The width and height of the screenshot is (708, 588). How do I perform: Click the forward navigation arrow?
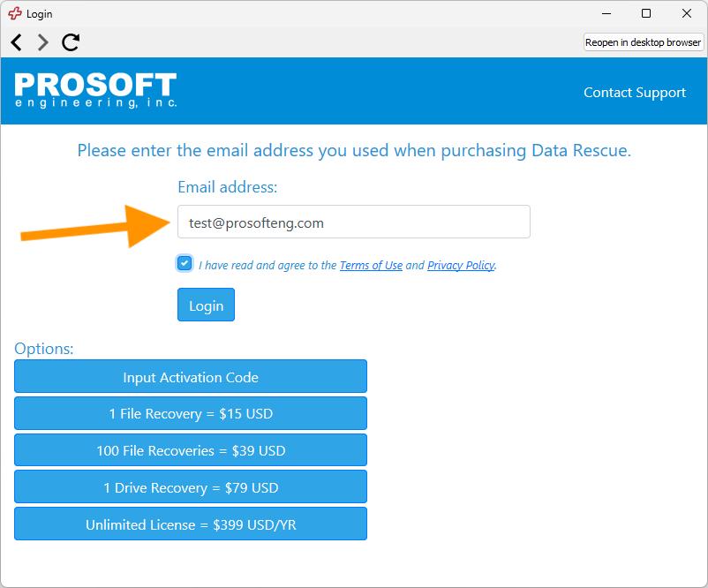click(x=41, y=41)
